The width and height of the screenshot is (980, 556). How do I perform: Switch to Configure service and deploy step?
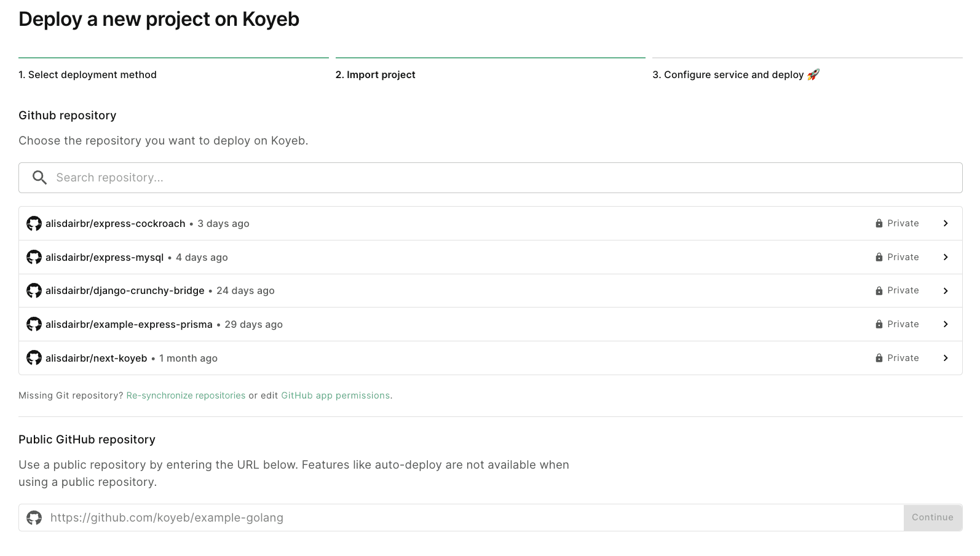[x=735, y=74]
